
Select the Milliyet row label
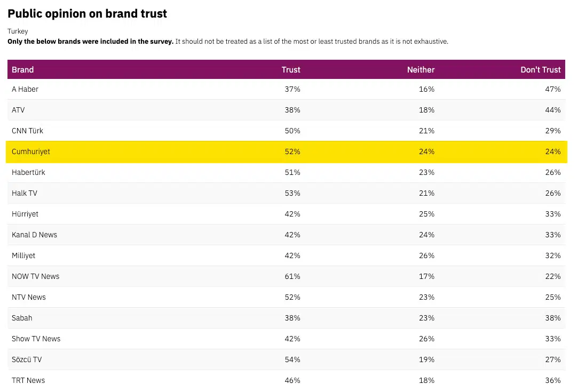(x=23, y=255)
